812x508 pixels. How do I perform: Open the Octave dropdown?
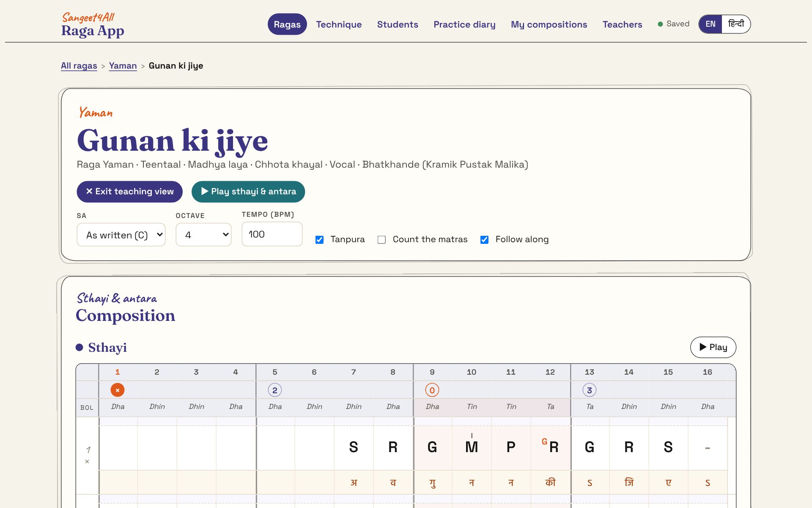[203, 235]
